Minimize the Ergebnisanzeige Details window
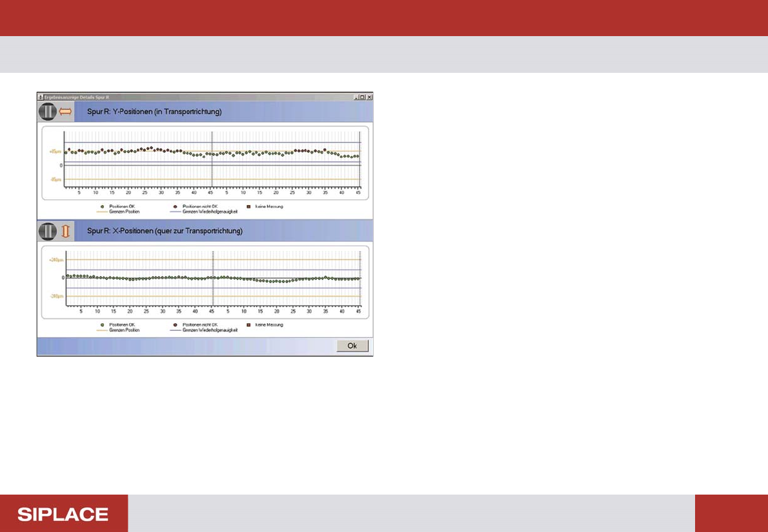The height and width of the screenshot is (532, 768). (x=356, y=97)
